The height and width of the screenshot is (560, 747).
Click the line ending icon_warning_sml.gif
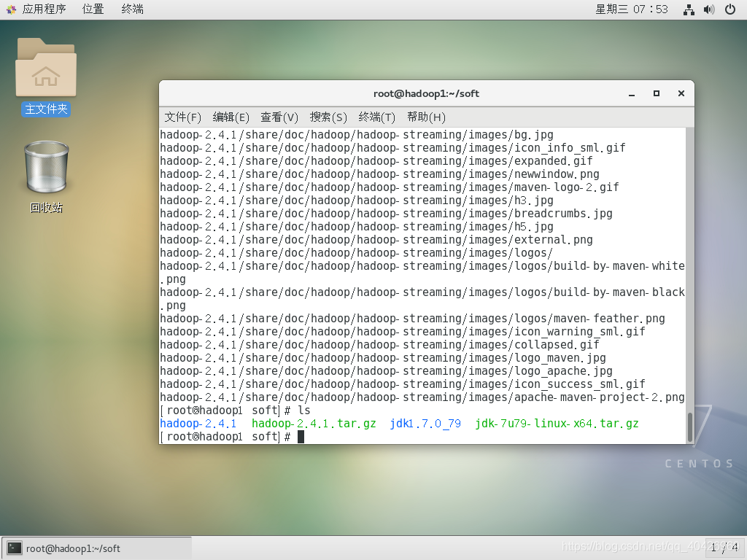[403, 332]
